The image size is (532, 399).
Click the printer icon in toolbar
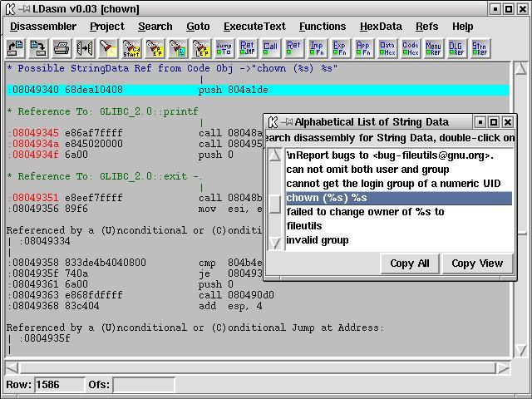click(62, 48)
